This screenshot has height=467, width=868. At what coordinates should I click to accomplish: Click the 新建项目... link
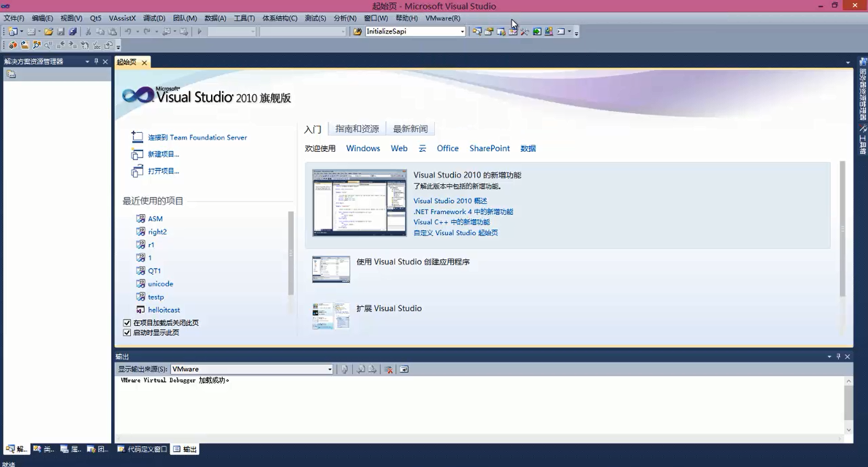(x=163, y=154)
